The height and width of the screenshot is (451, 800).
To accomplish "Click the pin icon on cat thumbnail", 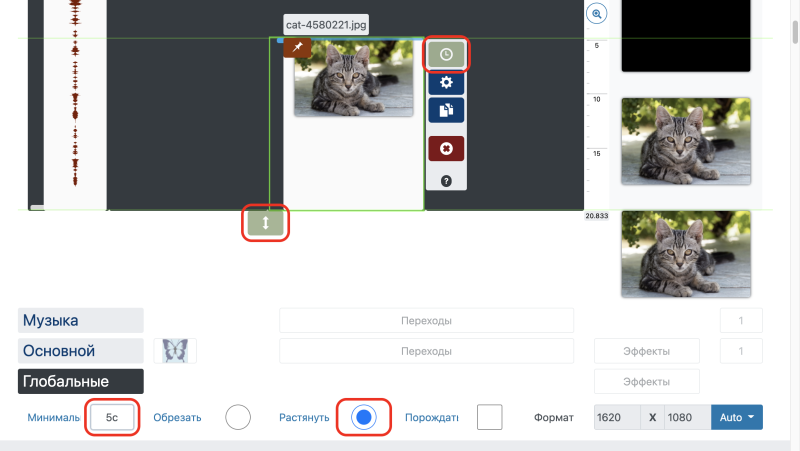I will (297, 47).
